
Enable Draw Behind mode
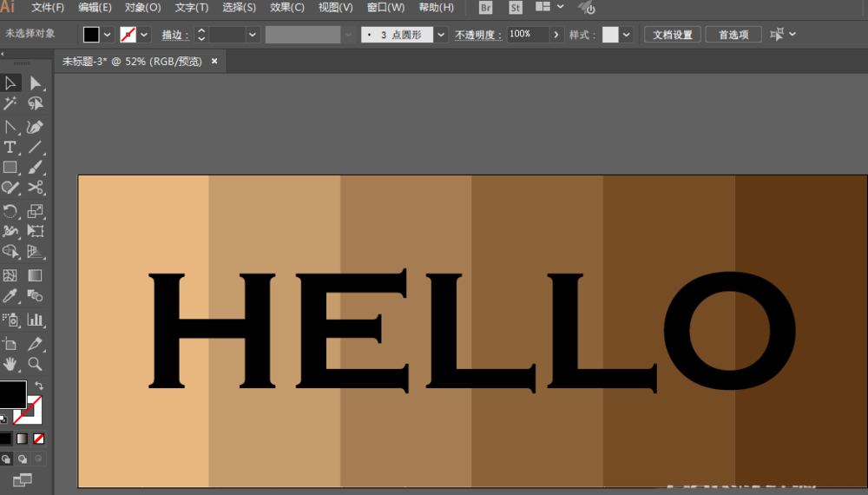tap(23, 459)
